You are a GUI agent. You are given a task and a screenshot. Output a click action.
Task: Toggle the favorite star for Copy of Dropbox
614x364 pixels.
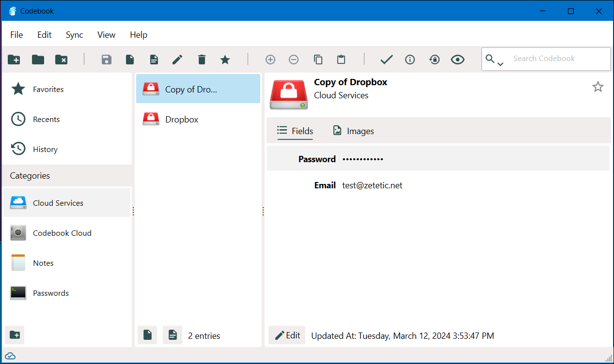point(598,87)
